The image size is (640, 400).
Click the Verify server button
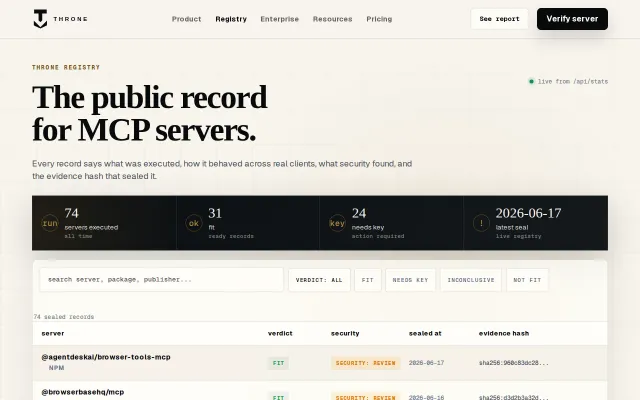coord(572,19)
